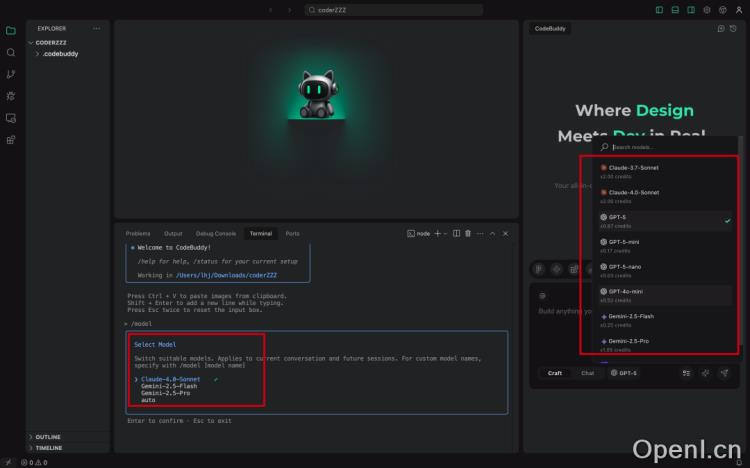Collapse the CODERZZZ folder root
750x468 pixels.
[51, 43]
